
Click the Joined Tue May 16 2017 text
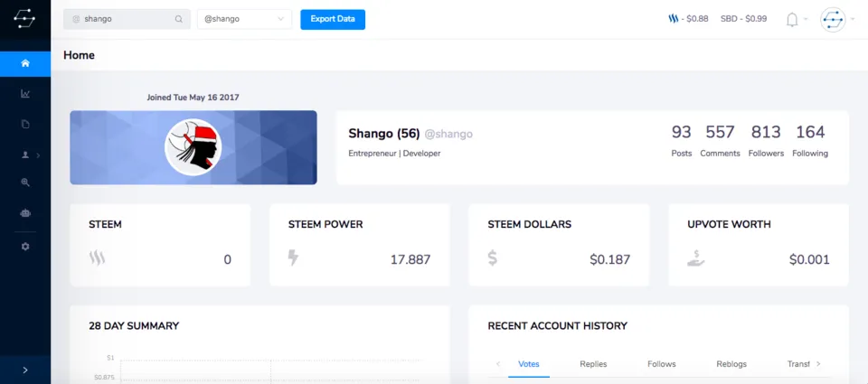tap(193, 98)
